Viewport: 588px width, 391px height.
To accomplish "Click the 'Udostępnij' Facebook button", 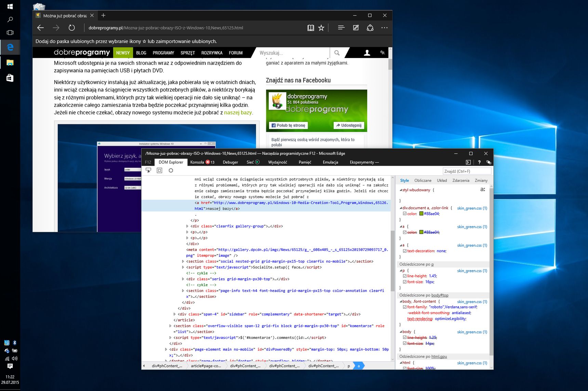I will (349, 125).
